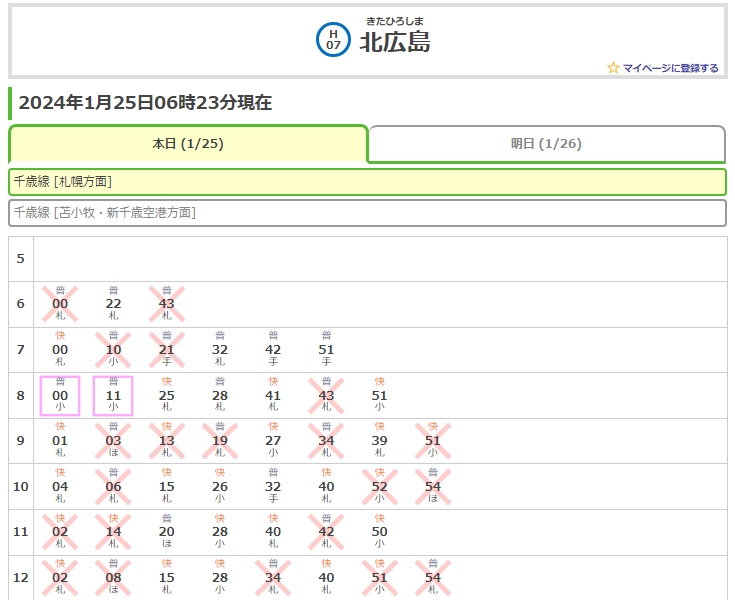Open the 10:26 快速 train to 小
Viewport: 735px width, 600px height.
[x=220, y=486]
